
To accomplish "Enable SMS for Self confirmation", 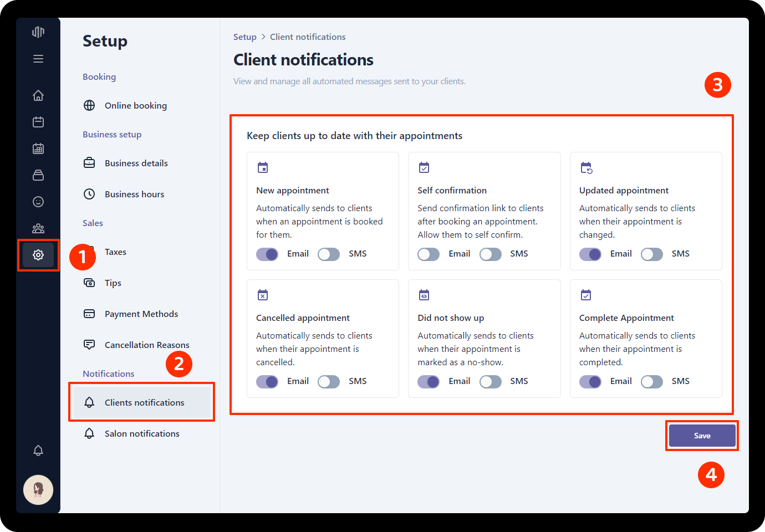I will tap(490, 254).
